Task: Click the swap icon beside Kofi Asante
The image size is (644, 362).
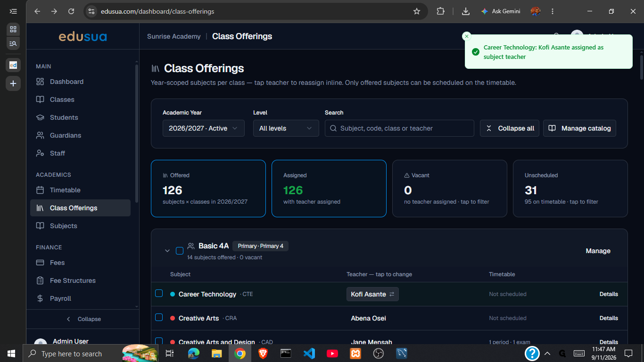Action: [391, 294]
